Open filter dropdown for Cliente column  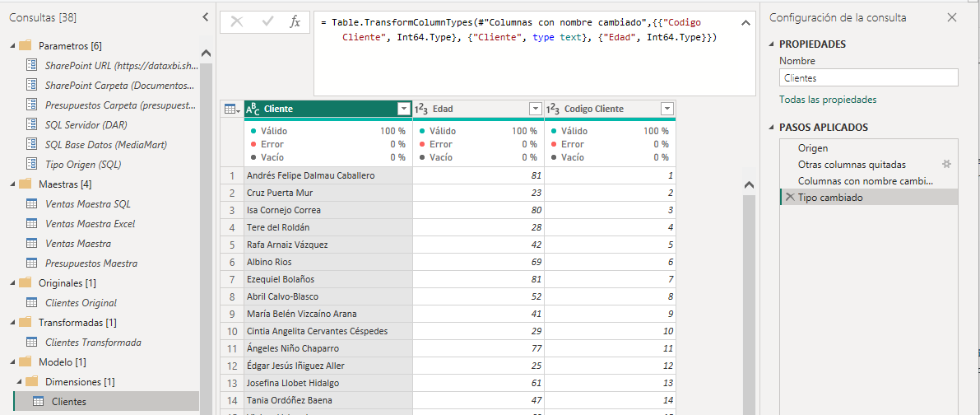403,109
